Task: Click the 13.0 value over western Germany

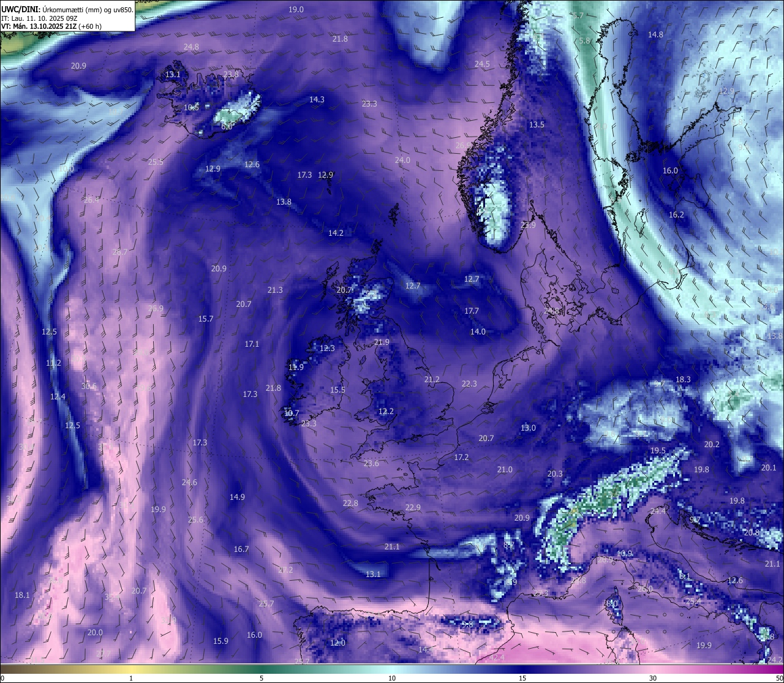Action: 528,428
